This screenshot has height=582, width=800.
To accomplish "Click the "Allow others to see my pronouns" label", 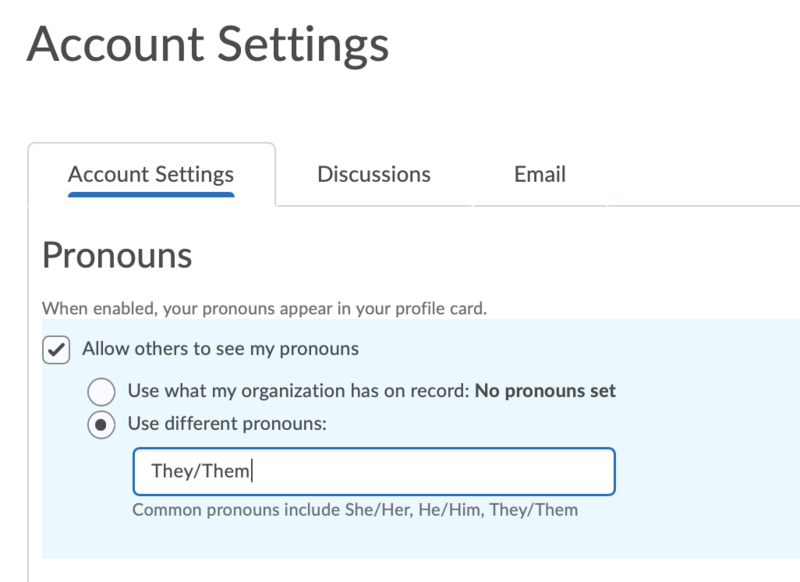I will 220,349.
